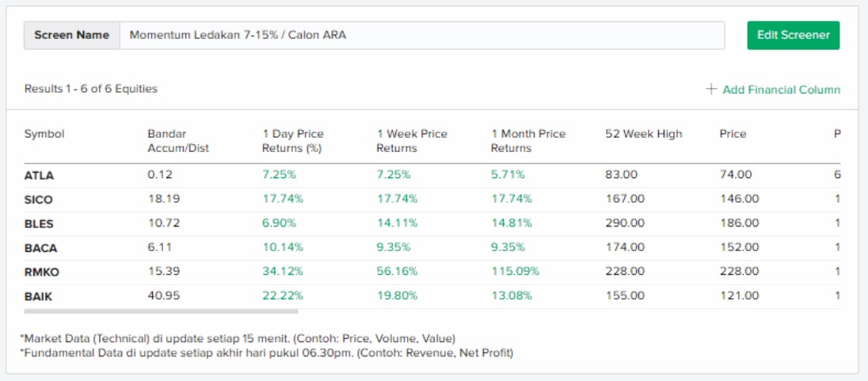
Task: Open the BLES stock symbol
Action: click(x=39, y=224)
